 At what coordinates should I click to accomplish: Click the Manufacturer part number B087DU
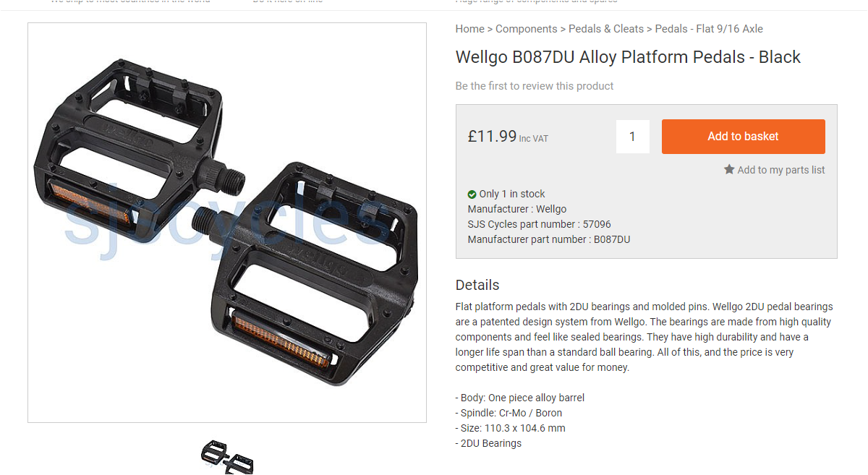(549, 239)
